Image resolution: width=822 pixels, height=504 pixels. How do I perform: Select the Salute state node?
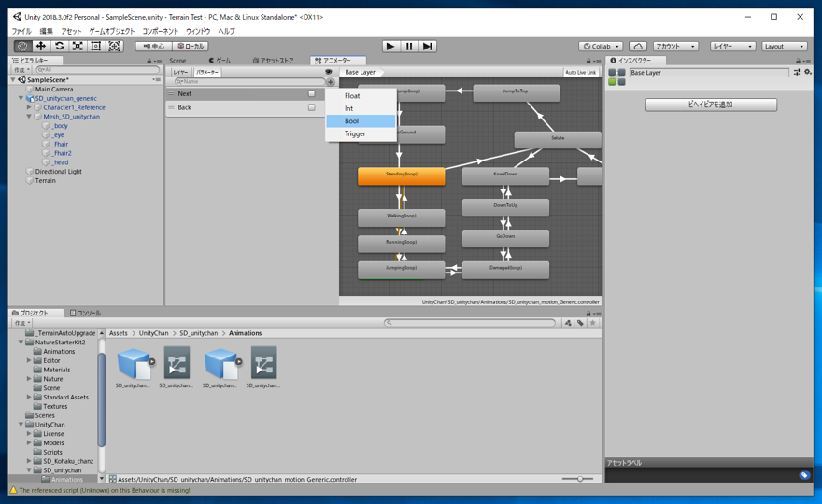click(558, 140)
